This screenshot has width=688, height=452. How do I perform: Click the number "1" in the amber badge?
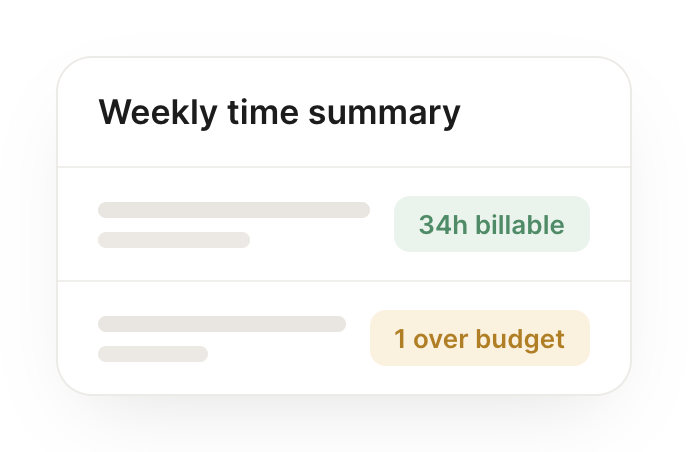400,339
